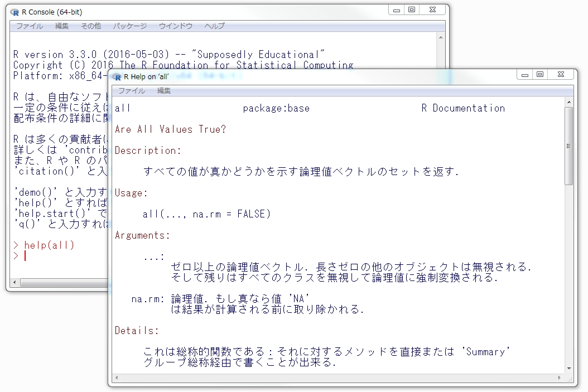Open the パッケージ menu
The height and width of the screenshot is (392, 588).
[130, 26]
